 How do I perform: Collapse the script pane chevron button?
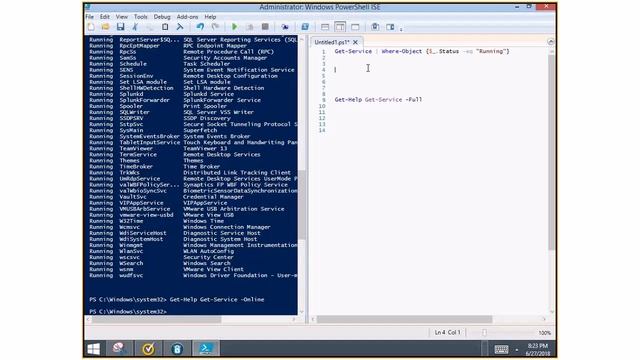pyautogui.click(x=551, y=42)
